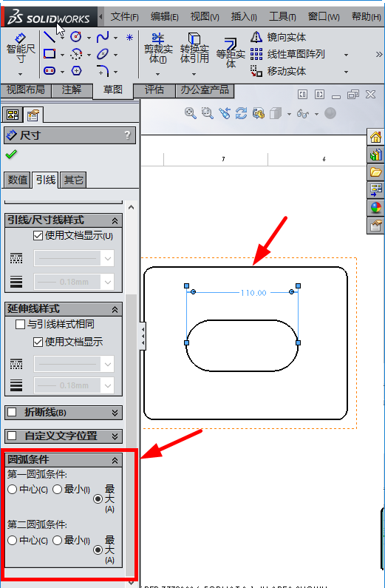Click Offset Entities (等距实体) tool

click(231, 53)
